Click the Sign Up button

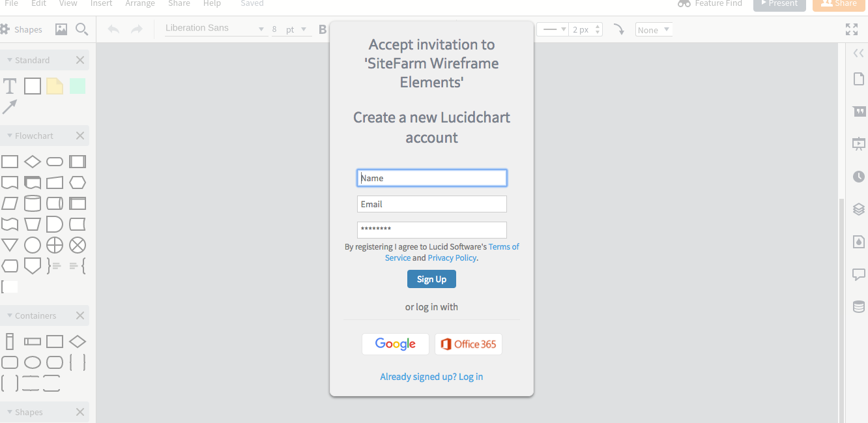431,278
